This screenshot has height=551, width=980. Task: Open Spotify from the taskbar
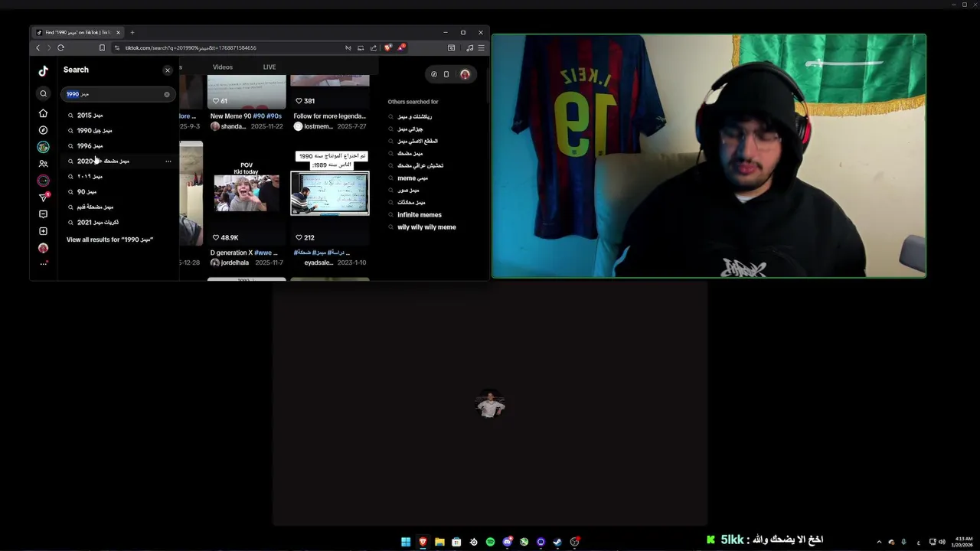pyautogui.click(x=490, y=542)
